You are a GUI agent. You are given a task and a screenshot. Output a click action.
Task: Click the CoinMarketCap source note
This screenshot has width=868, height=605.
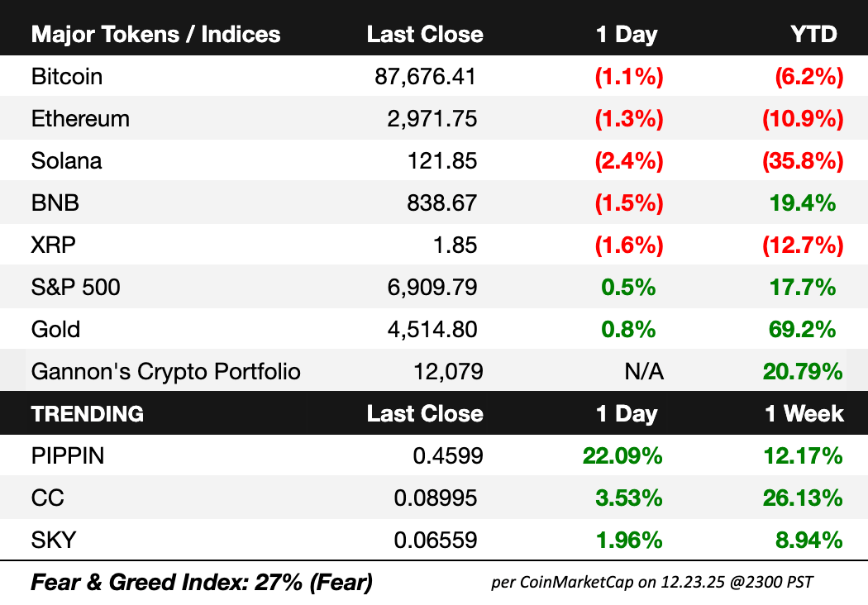[651, 583]
